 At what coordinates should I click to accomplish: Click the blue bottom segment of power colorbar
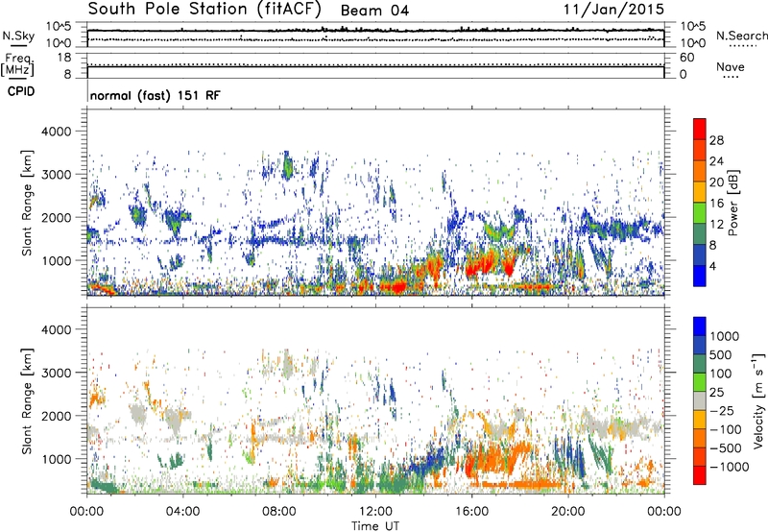[700, 276]
